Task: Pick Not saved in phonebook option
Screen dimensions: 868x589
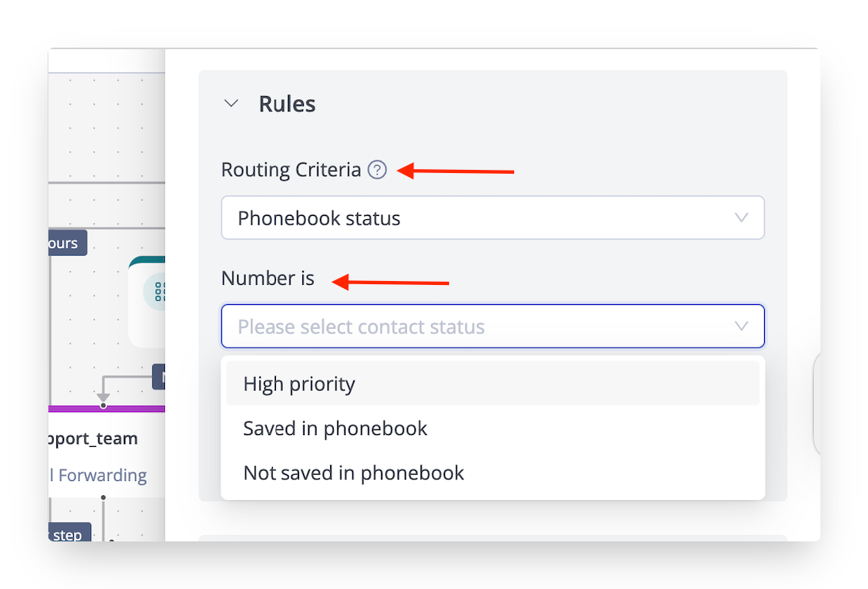Action: pos(353,473)
